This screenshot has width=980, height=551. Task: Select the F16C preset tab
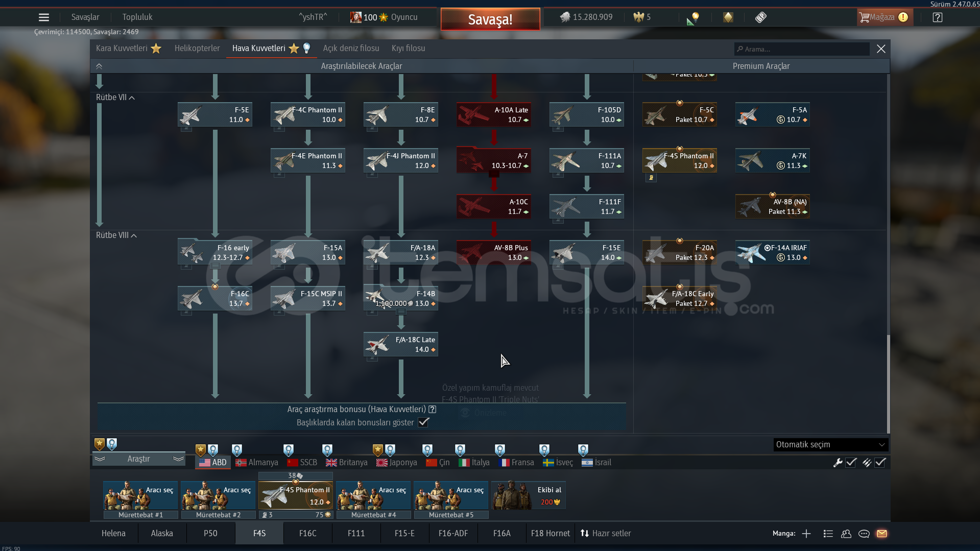pos(308,534)
